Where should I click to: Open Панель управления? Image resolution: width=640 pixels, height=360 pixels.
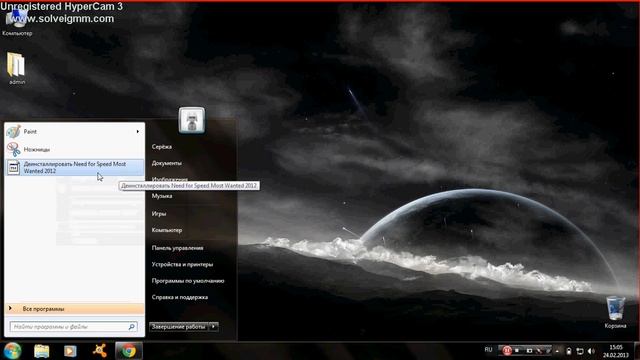[x=177, y=248]
